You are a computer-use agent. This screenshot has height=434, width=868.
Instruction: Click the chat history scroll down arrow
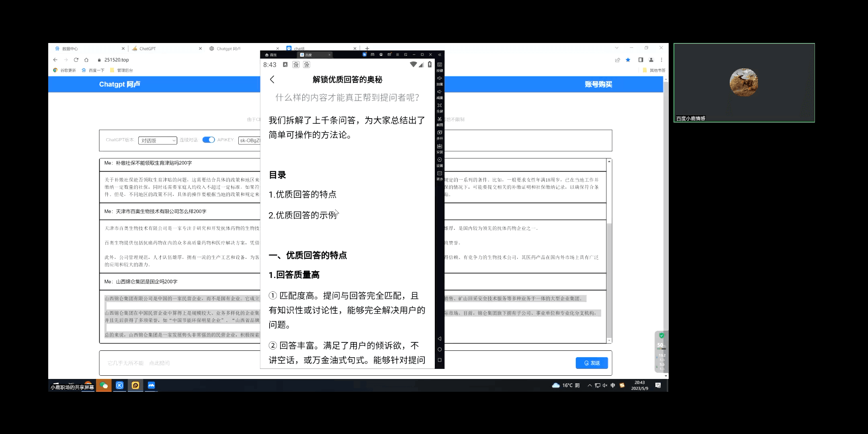tap(609, 340)
